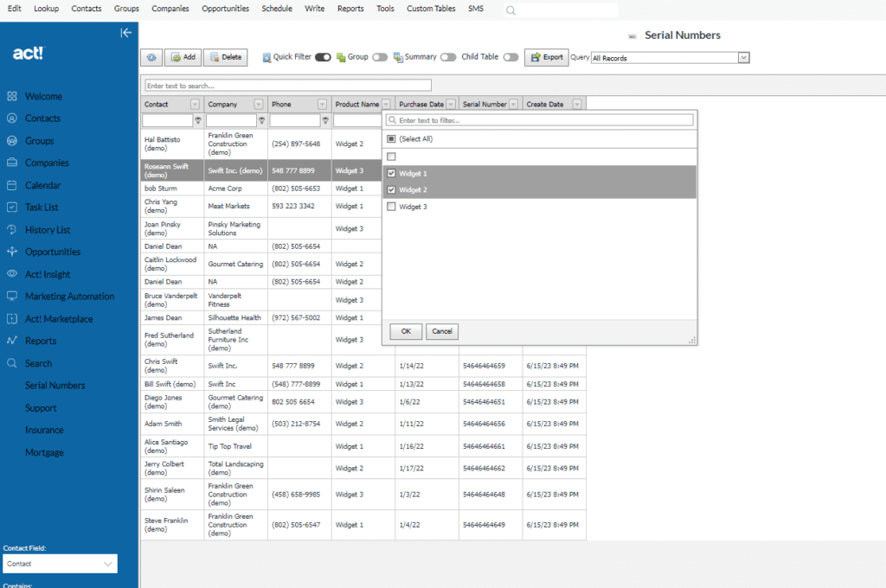The height and width of the screenshot is (588, 886).
Task: Click the Delete button
Action: pos(225,57)
